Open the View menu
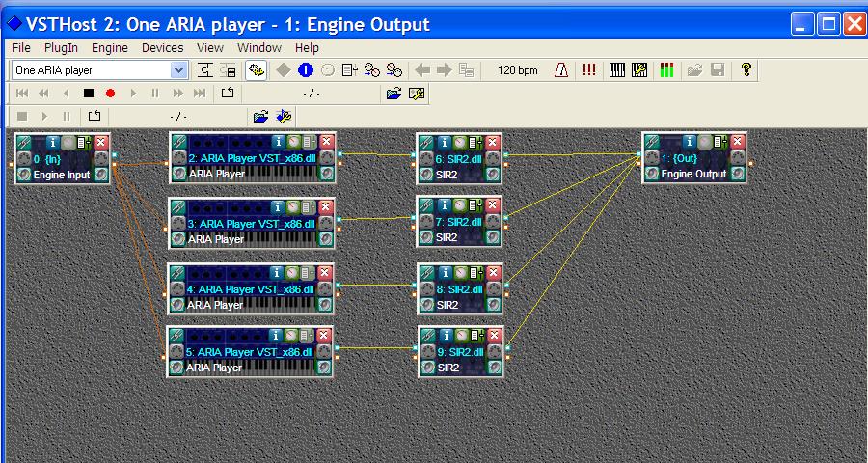The image size is (868, 463). click(x=210, y=47)
